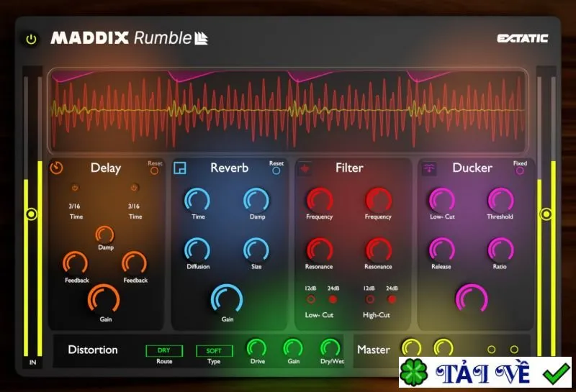This screenshot has height=392, width=576.
Task: Click the Distortion Gain knob
Action: click(293, 348)
